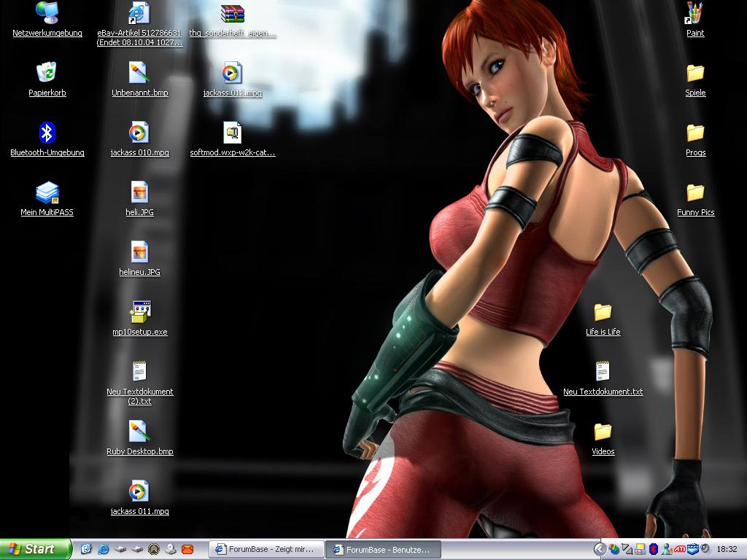Image resolution: width=747 pixels, height=560 pixels.
Task: Click the blue shield tray icon
Action: 693,549
